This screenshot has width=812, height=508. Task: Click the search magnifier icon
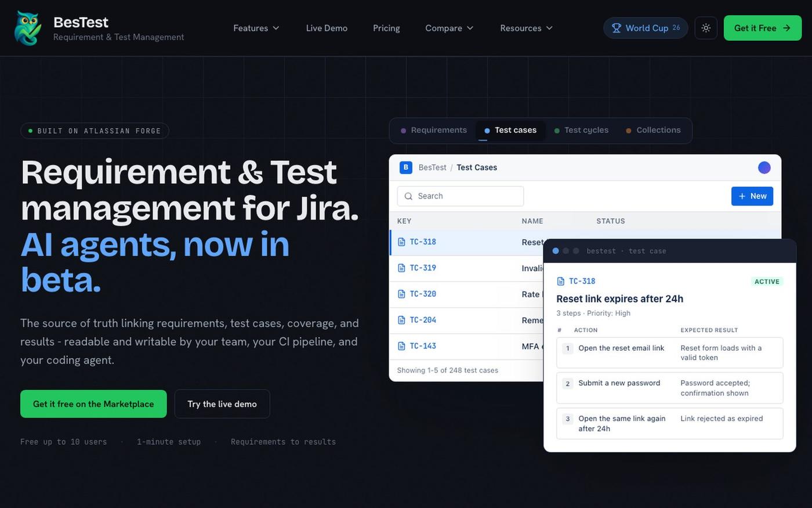pos(408,196)
